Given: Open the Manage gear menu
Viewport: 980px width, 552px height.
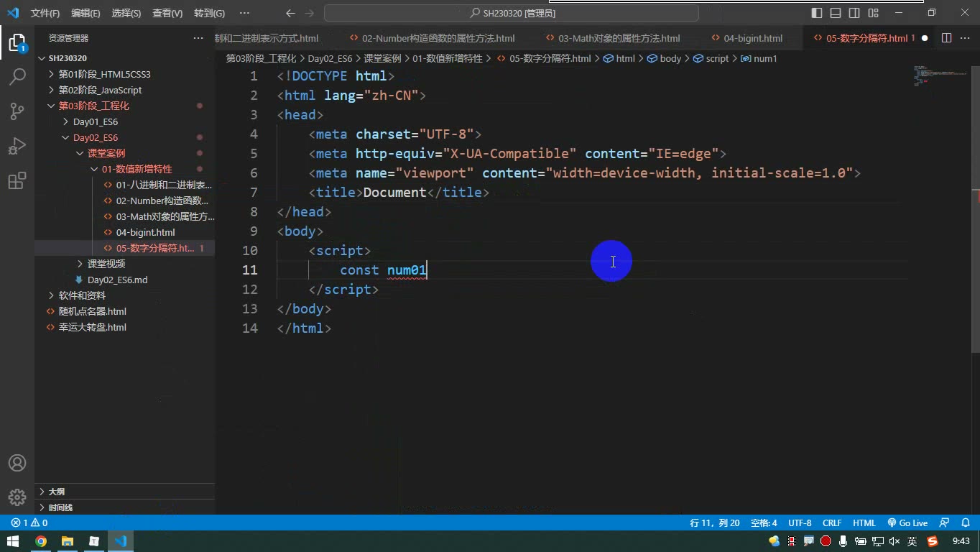Looking at the screenshot, I should pos(17,497).
